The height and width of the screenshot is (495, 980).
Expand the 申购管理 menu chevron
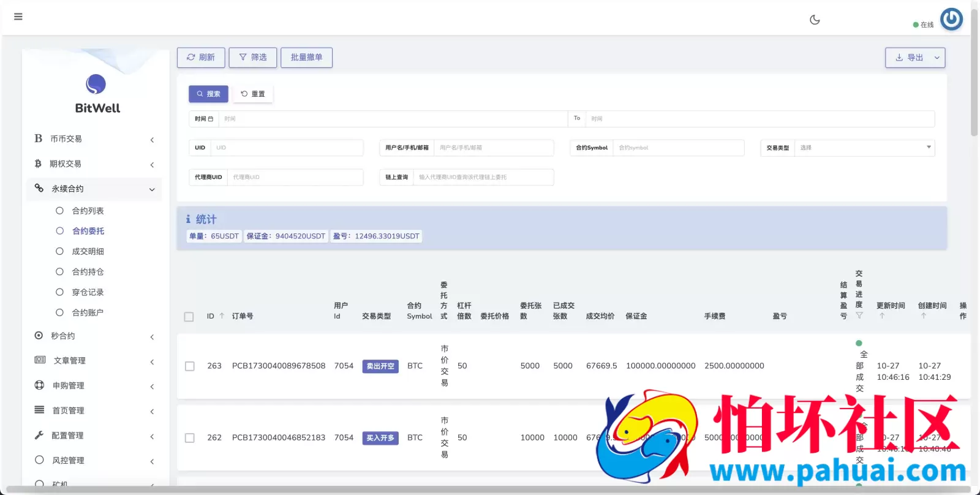(x=152, y=387)
